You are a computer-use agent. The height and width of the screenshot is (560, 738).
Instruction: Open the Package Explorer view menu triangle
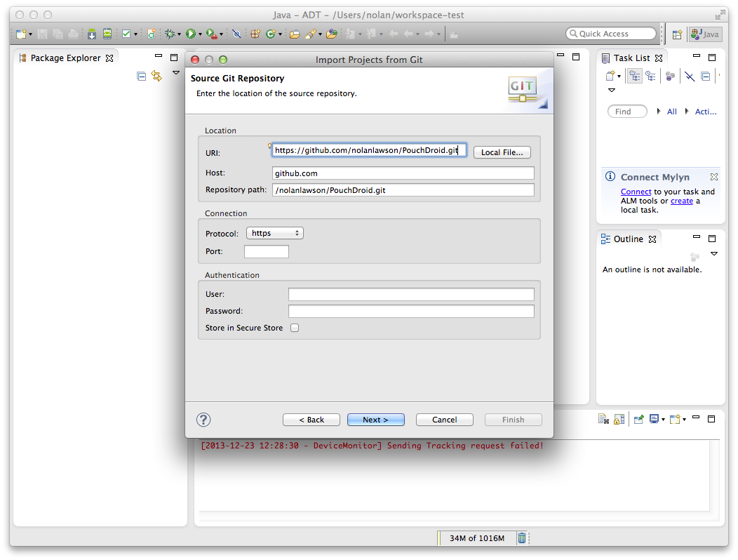coord(176,72)
